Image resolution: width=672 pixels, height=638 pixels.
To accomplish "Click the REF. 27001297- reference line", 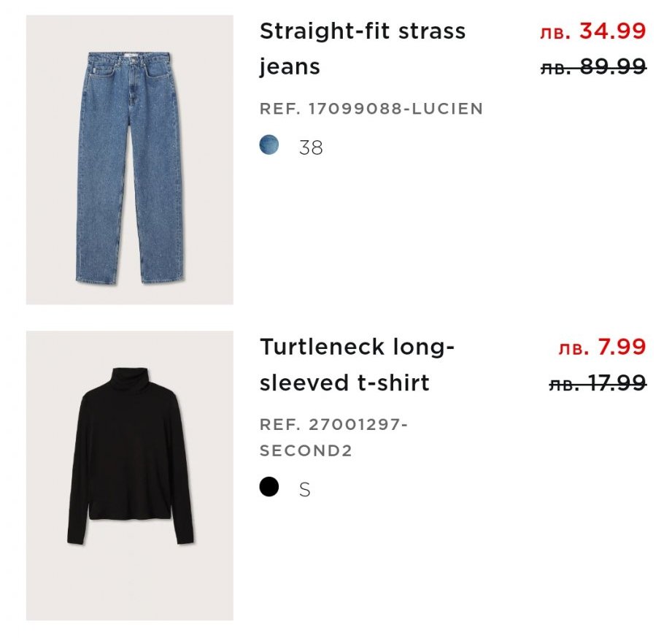I will click(x=333, y=424).
